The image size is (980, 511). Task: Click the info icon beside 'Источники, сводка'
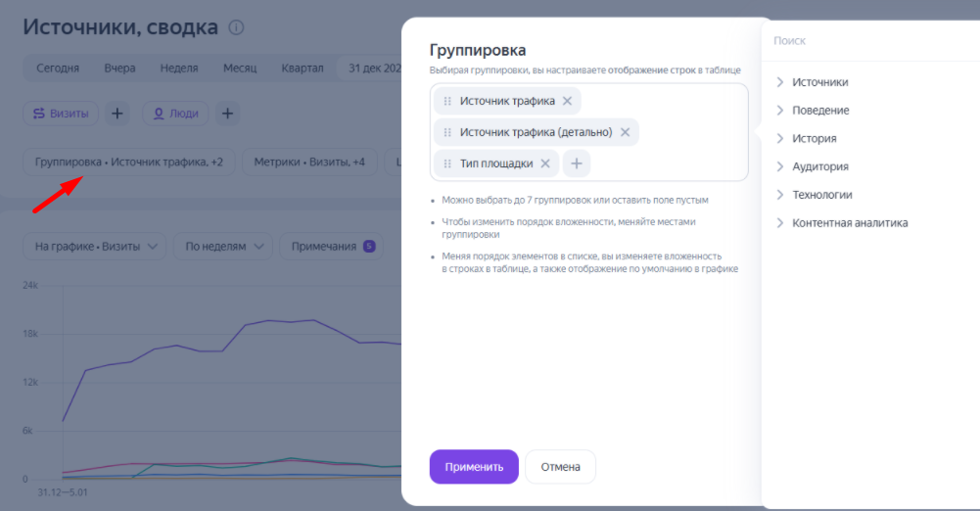(x=236, y=27)
